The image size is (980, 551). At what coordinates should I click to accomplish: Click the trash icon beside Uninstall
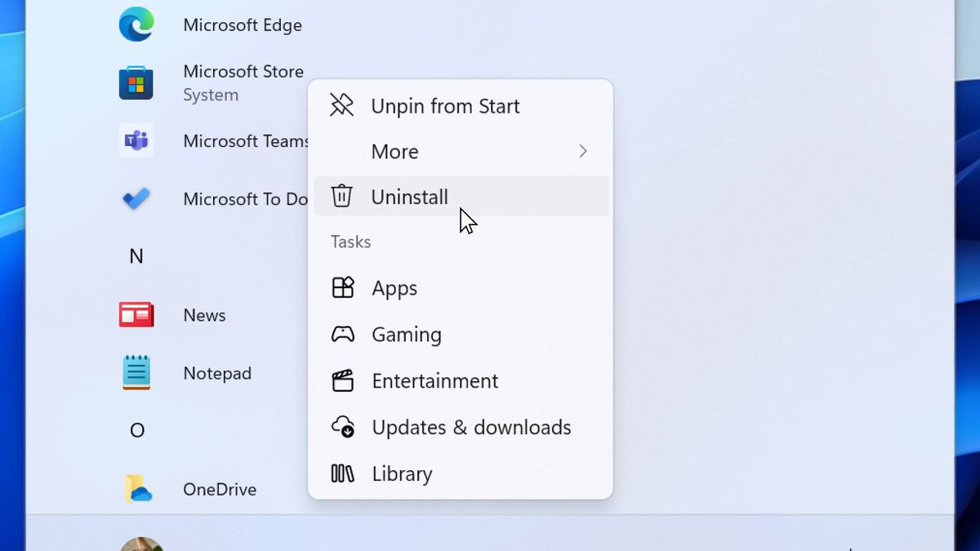click(x=342, y=196)
